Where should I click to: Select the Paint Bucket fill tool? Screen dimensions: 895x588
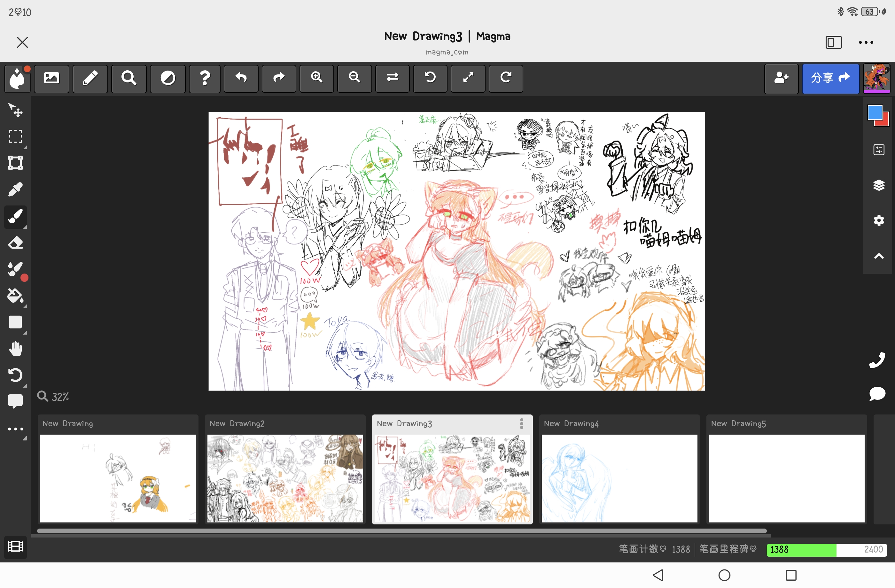[15, 296]
